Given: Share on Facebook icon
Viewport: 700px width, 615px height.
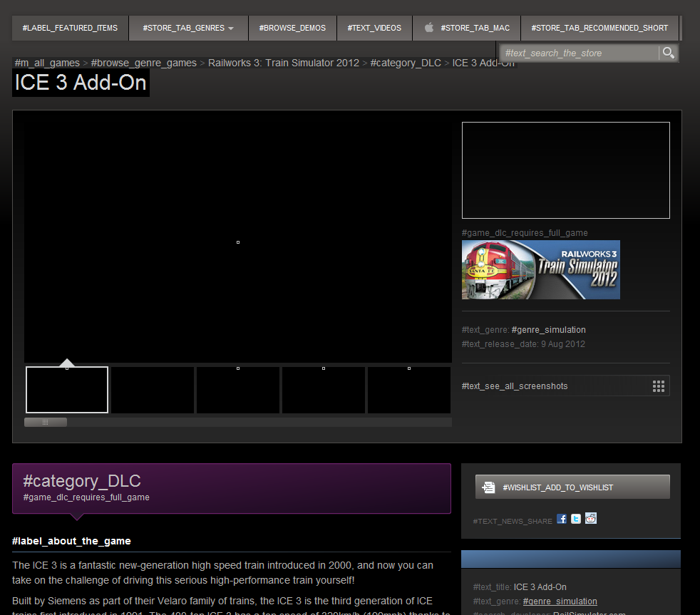Looking at the screenshot, I should click(x=562, y=519).
